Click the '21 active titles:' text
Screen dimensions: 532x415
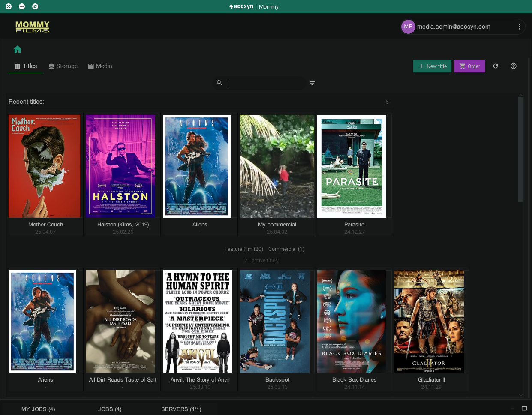pyautogui.click(x=261, y=261)
